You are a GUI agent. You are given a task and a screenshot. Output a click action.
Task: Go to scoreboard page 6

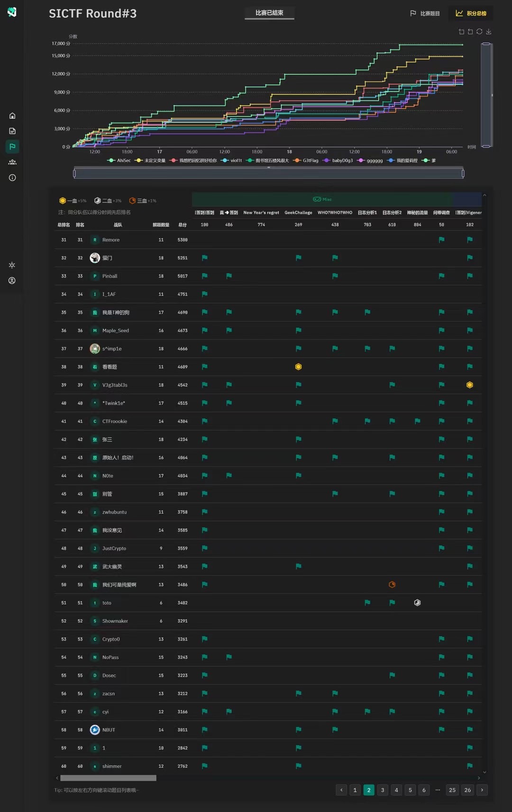tap(424, 790)
